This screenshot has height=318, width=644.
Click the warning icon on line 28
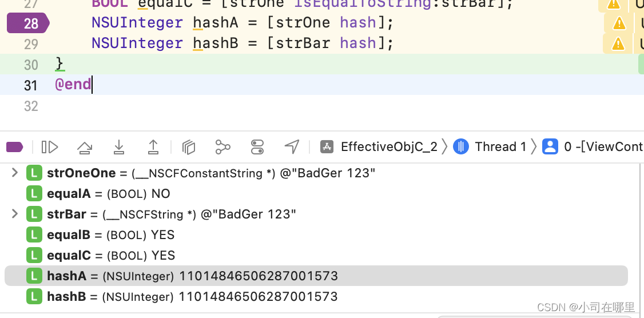click(x=619, y=23)
